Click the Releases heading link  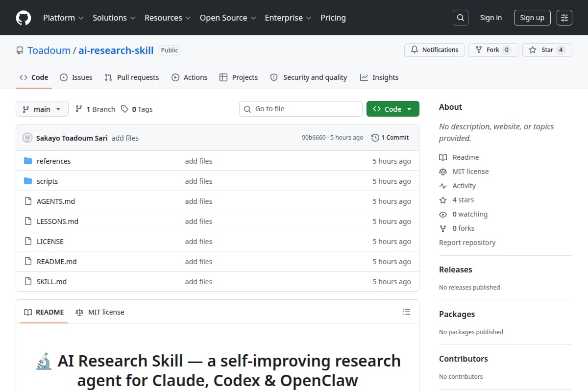pos(456,269)
